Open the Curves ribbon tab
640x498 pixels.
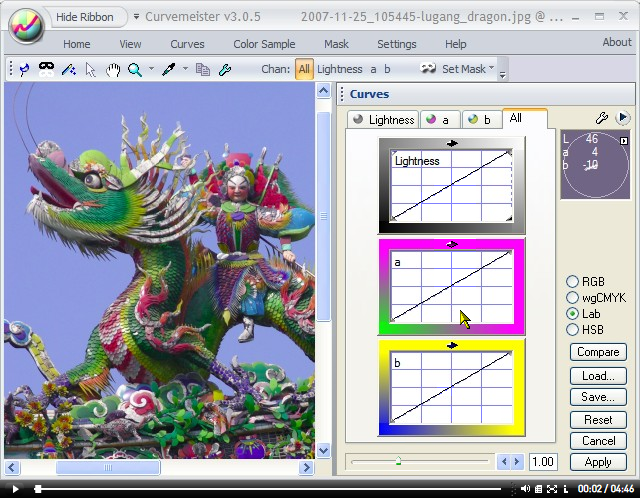point(187,44)
